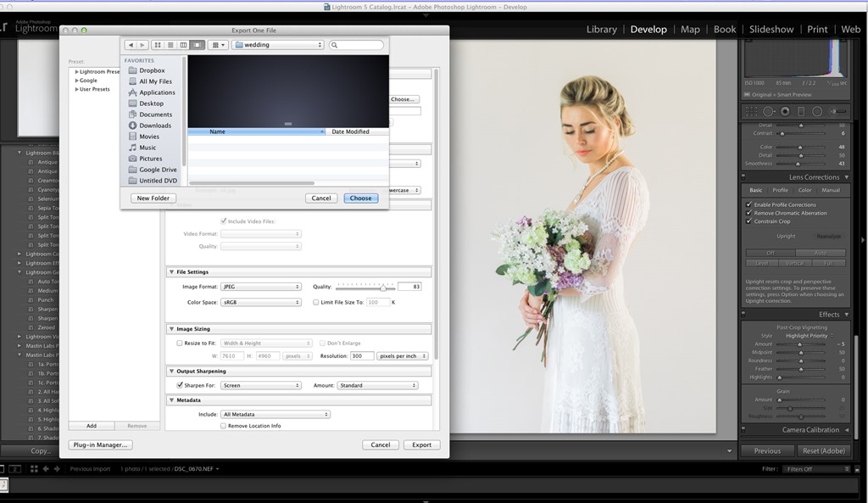Select the Graduated Filter tool
868x503 pixels.
(x=801, y=111)
